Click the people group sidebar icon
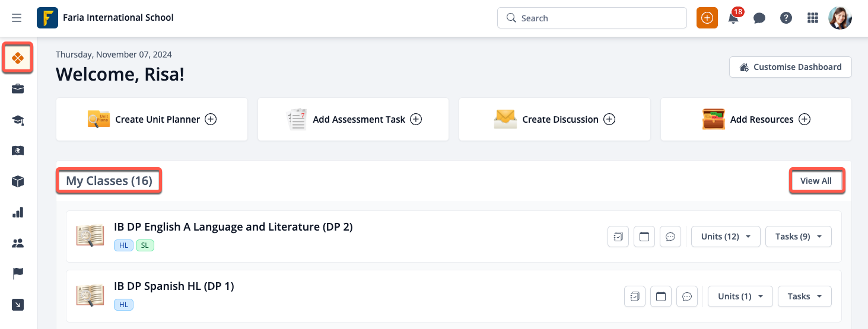This screenshot has width=868, height=329. (x=18, y=243)
